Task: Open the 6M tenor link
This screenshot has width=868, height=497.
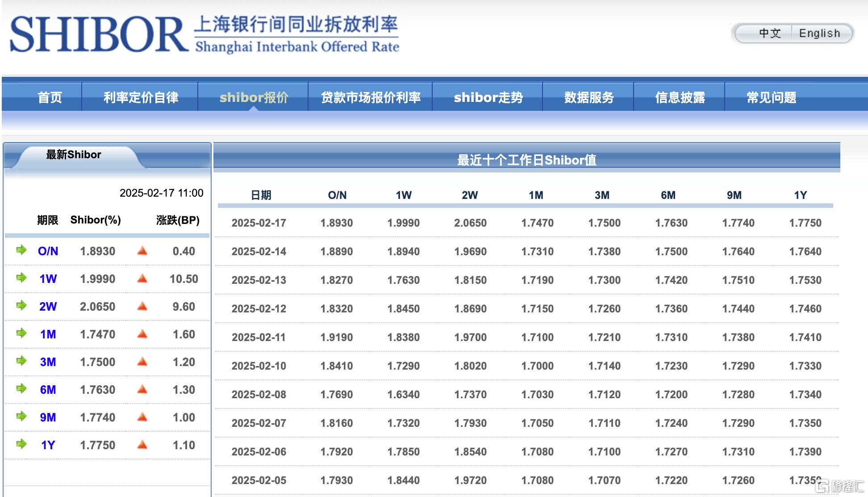Action: coord(48,390)
